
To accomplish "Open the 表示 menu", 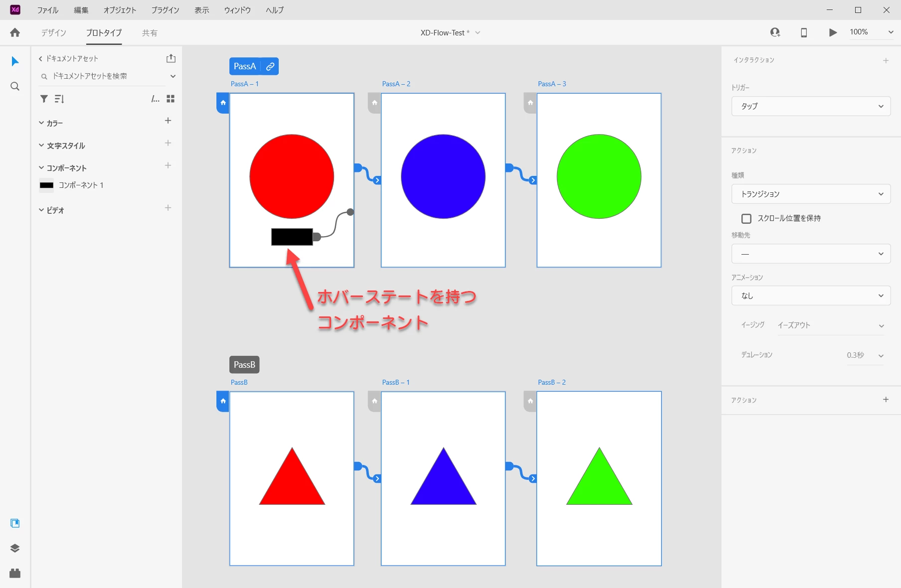I will tap(202, 10).
